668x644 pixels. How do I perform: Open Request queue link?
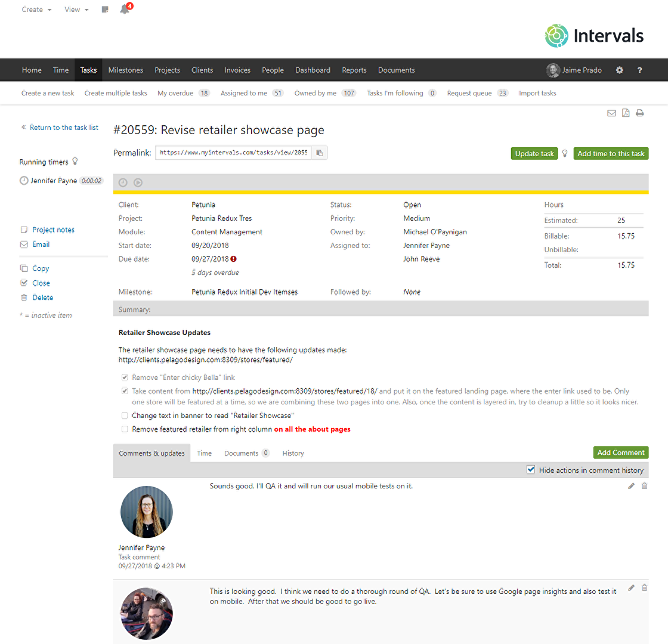(478, 93)
